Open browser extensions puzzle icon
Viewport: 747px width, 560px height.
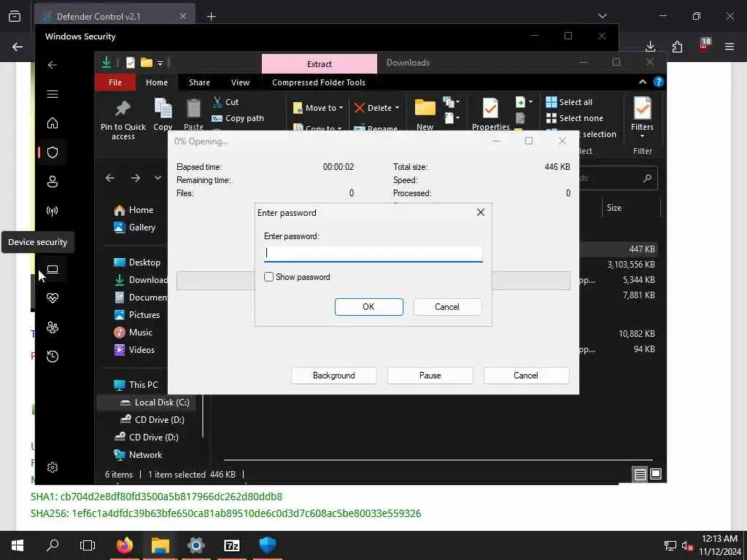(677, 46)
